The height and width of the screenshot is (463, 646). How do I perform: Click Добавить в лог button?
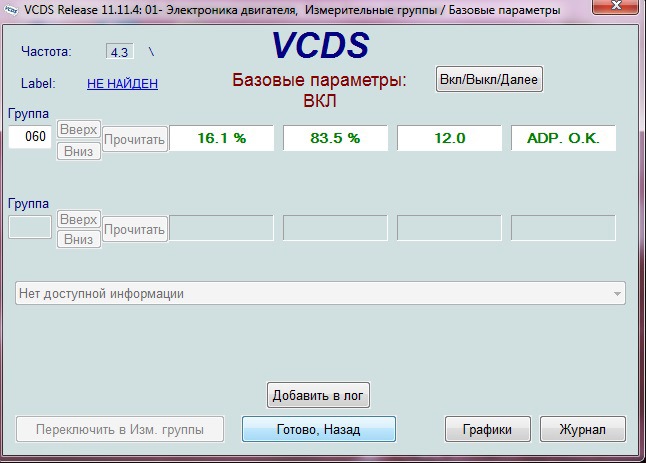coord(318,395)
